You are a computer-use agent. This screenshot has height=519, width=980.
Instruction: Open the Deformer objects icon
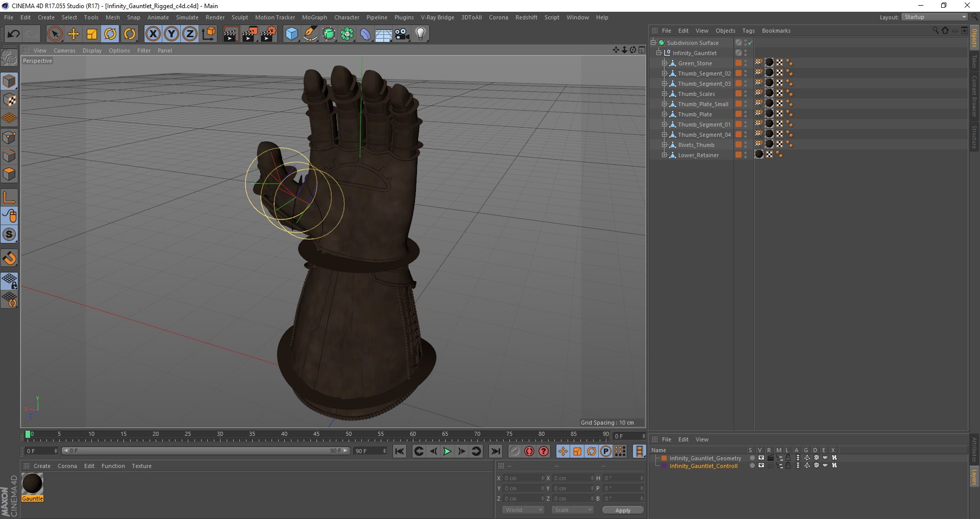[365, 34]
